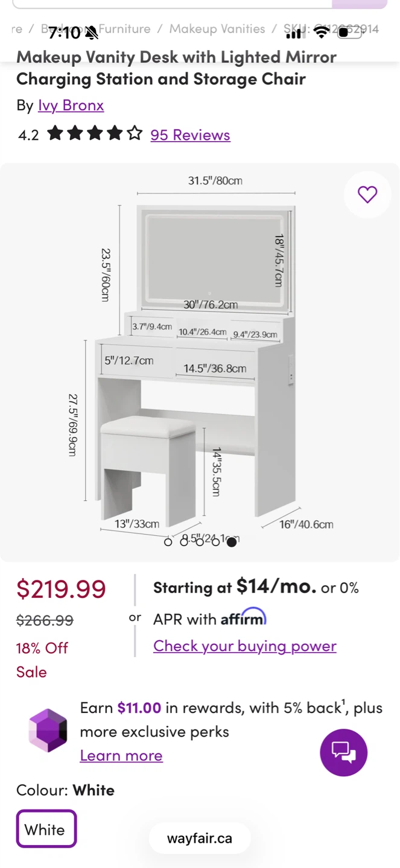
Task: Tap the battery status icon
Action: click(x=349, y=33)
